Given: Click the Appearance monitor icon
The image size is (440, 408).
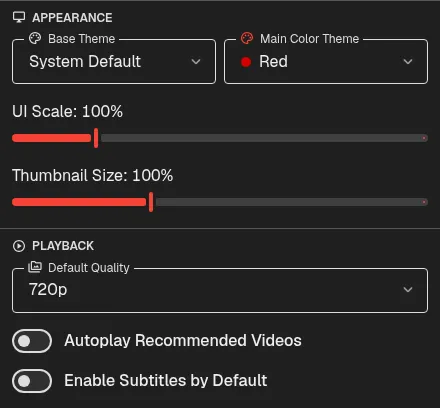Looking at the screenshot, I should pos(19,17).
